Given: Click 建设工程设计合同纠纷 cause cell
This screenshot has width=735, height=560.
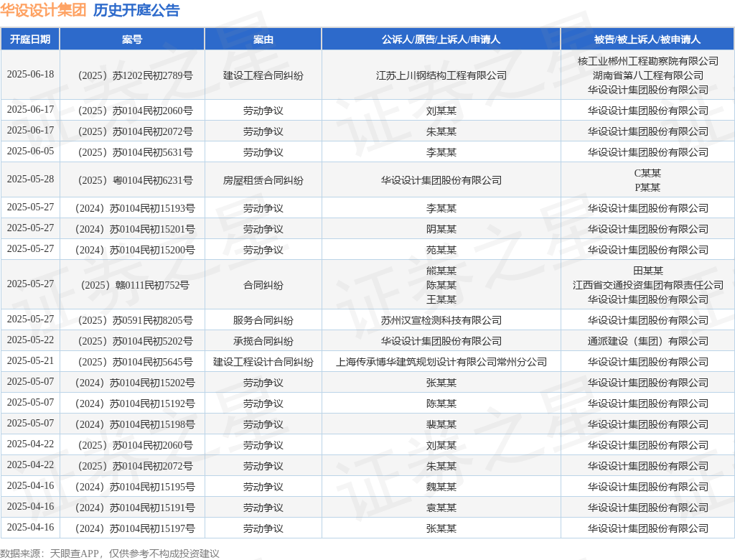Looking at the screenshot, I should pyautogui.click(x=263, y=362).
